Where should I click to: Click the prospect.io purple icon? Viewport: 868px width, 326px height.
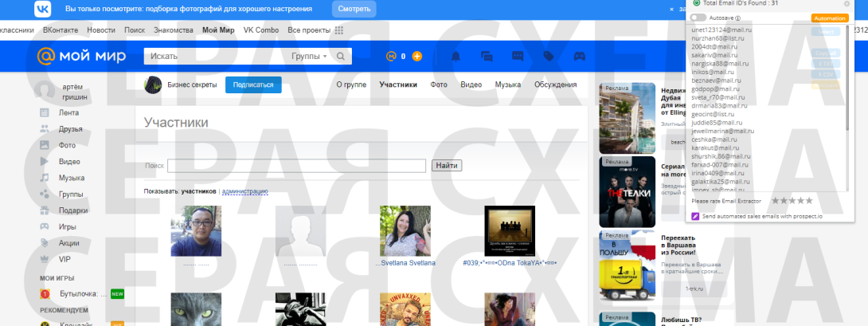pos(697,216)
